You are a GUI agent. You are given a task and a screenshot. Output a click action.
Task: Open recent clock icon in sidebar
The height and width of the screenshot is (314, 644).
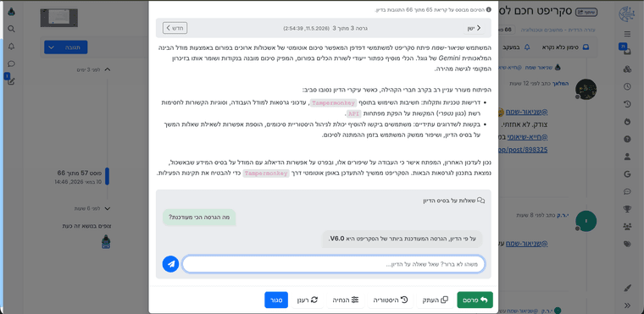(x=627, y=86)
